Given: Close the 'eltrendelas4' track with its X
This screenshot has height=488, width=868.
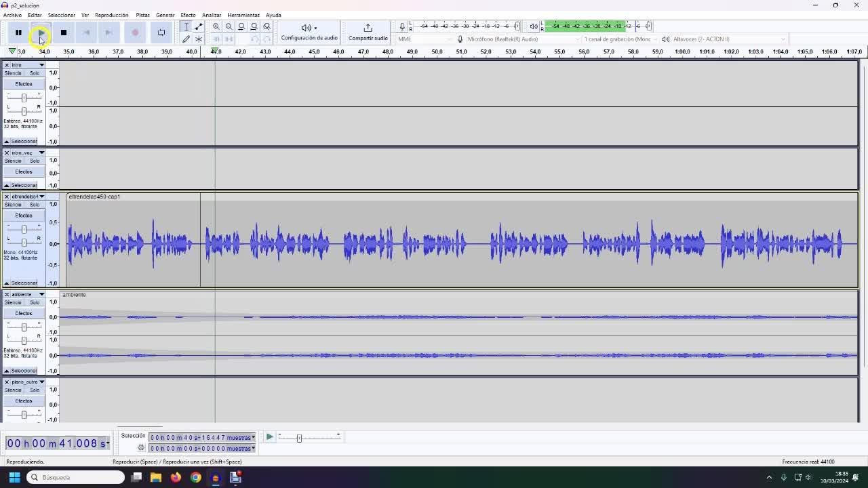Looking at the screenshot, I should click(7, 197).
